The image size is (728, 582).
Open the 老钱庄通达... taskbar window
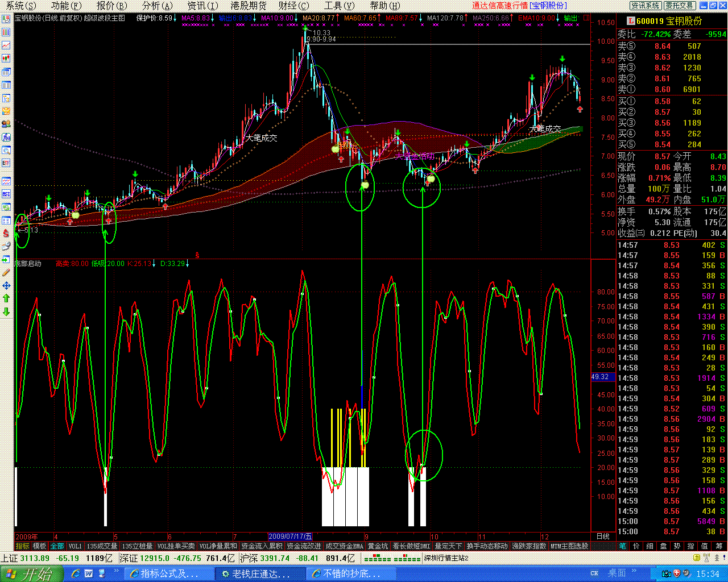(260, 574)
